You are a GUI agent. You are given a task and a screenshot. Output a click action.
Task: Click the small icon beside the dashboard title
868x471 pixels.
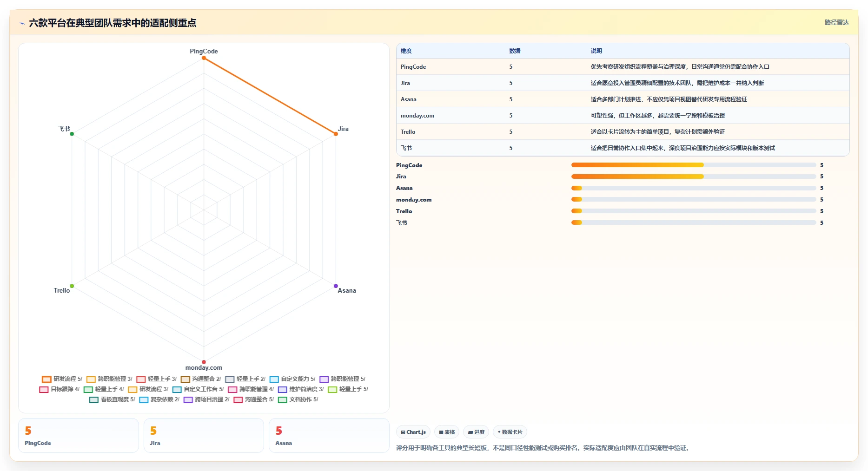click(x=22, y=23)
